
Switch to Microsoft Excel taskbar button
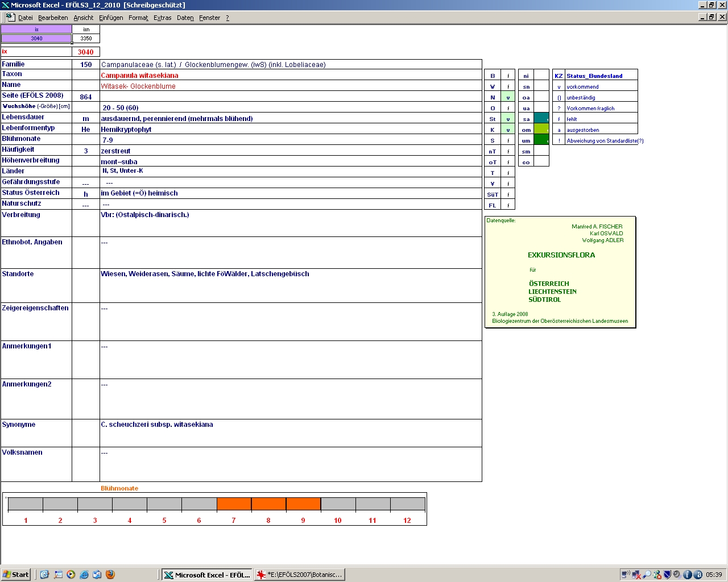click(x=206, y=575)
